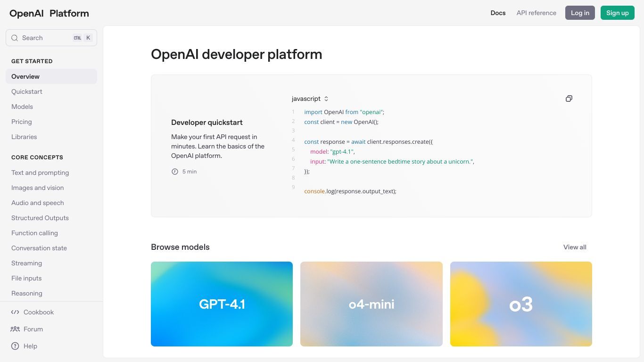Click the Developer quickstart heading
Viewport: 644px width, 362px height.
point(207,122)
